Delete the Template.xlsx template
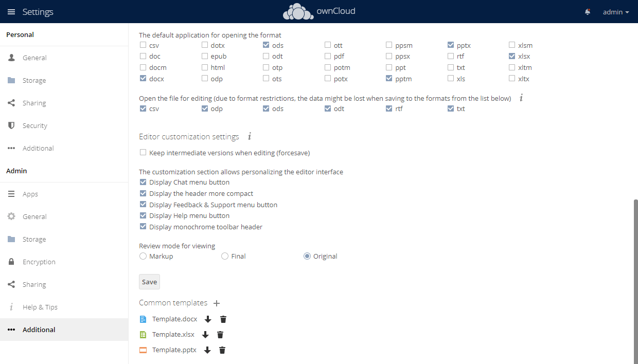This screenshot has width=638, height=364. [x=220, y=335]
